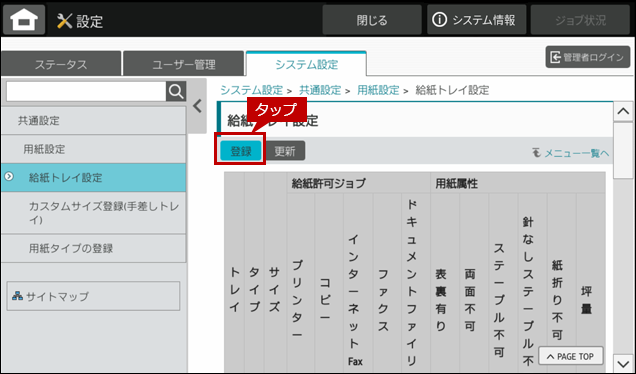The image size is (636, 374).
Task: Switch to the ステータス tab
Action: pyautogui.click(x=61, y=64)
